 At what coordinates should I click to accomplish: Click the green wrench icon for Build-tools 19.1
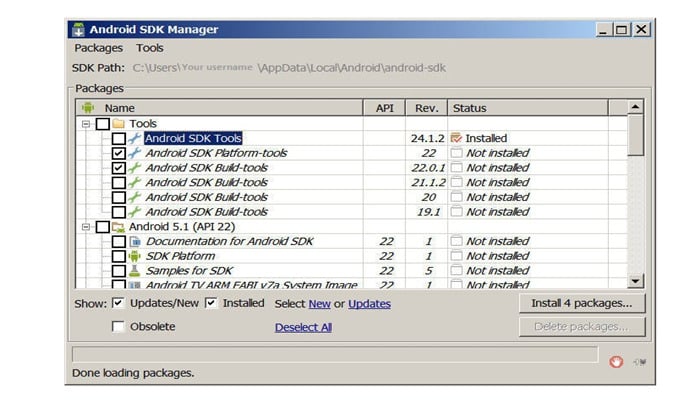(135, 212)
